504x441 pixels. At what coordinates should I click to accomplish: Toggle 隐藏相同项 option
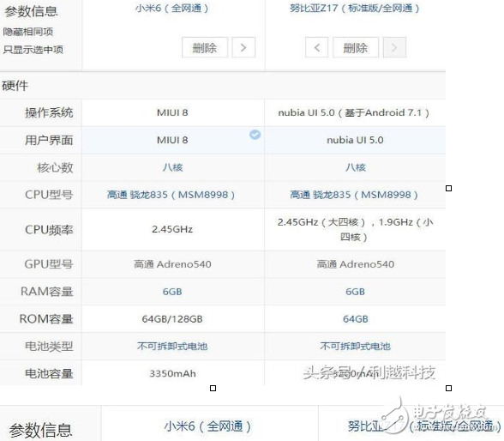(28, 32)
